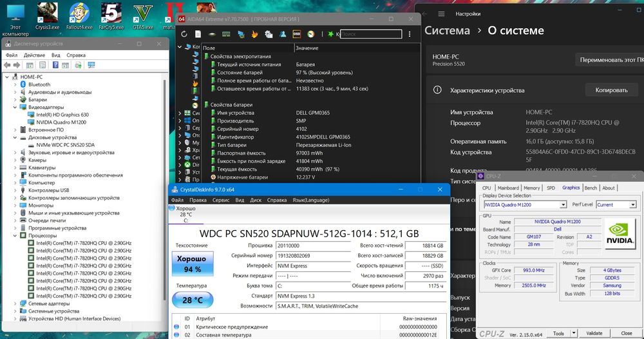Click the '28 °C' temperature button in CrystalDiskInfo

click(192, 300)
